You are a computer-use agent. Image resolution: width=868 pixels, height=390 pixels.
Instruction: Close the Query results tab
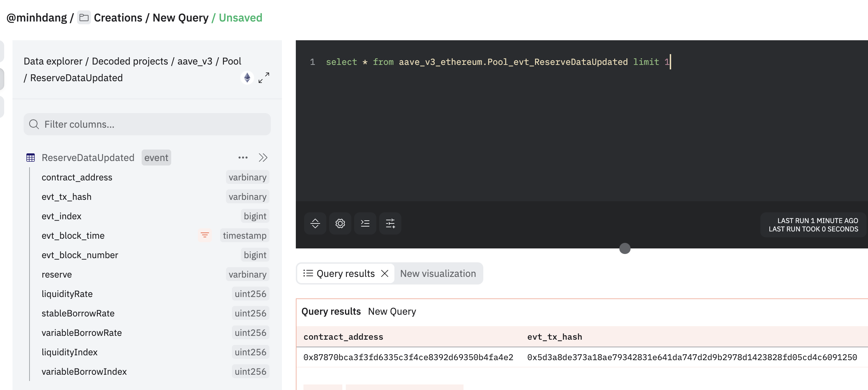385,274
